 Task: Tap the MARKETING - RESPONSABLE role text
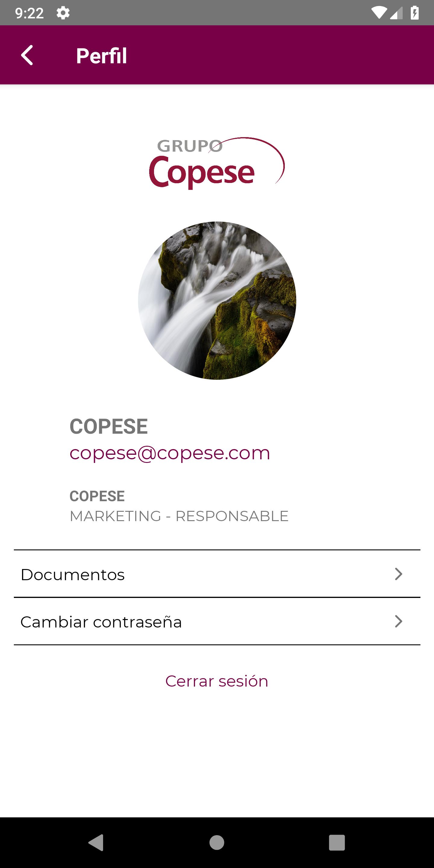(x=179, y=516)
